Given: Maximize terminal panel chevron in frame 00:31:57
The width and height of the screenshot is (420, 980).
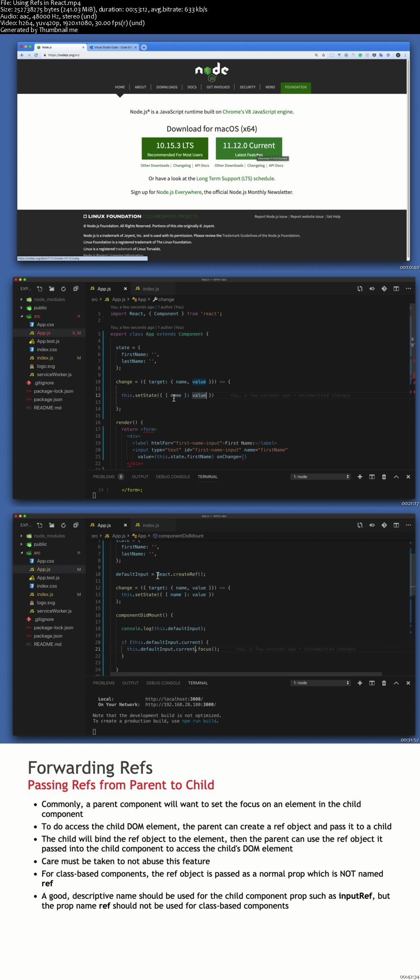Looking at the screenshot, I should tap(396, 683).
